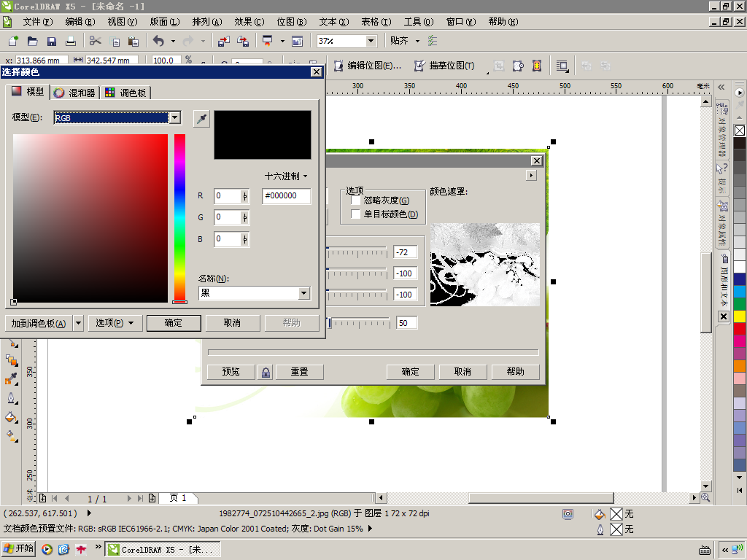Click the 页 1 page tab

(178, 498)
